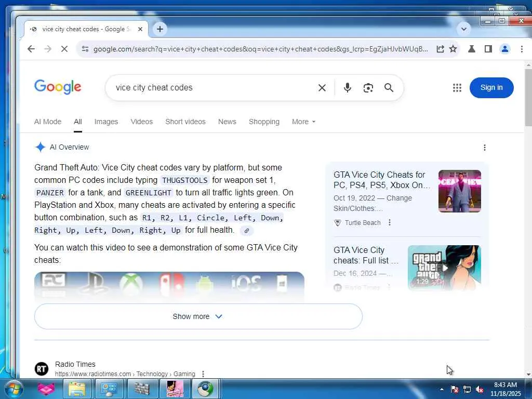Viewport: 532px width, 399px height.
Task: Toggle browser side panel
Action: click(488, 49)
